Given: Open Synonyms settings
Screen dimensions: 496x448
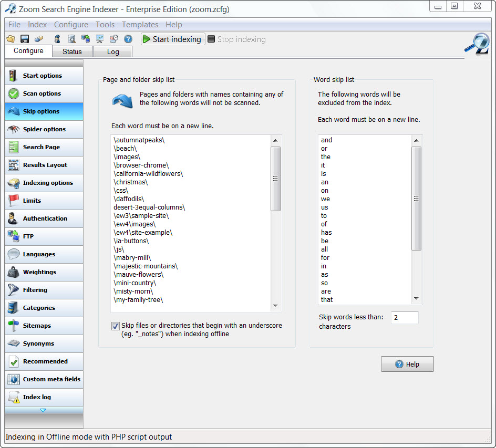Looking at the screenshot, I should click(x=44, y=343).
